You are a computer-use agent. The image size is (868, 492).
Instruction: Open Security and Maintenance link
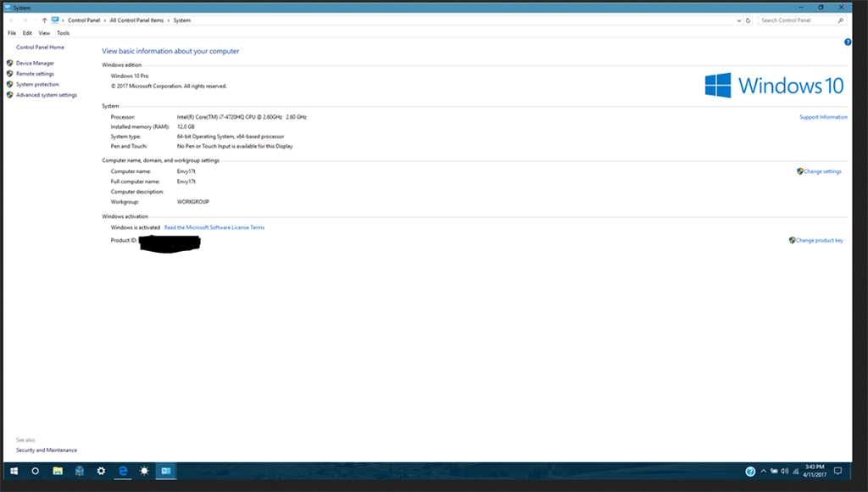pyautogui.click(x=47, y=450)
